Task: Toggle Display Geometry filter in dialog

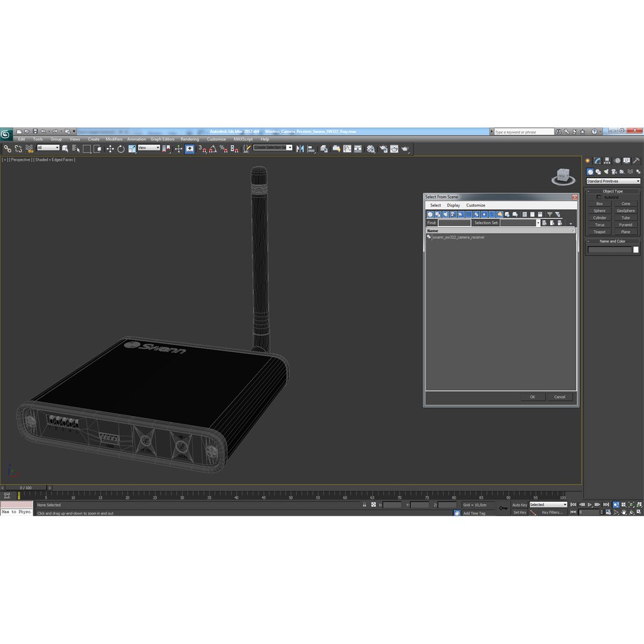Action: point(430,215)
